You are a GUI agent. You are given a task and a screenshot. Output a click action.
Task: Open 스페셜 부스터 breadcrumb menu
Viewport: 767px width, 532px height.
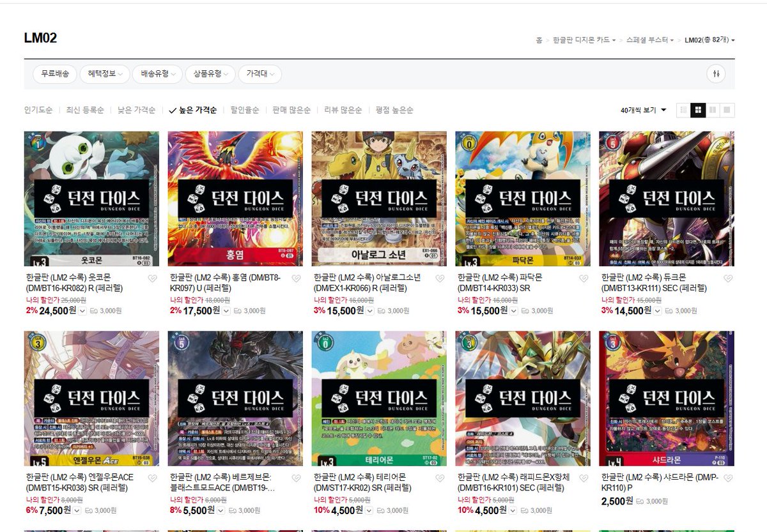pos(650,40)
